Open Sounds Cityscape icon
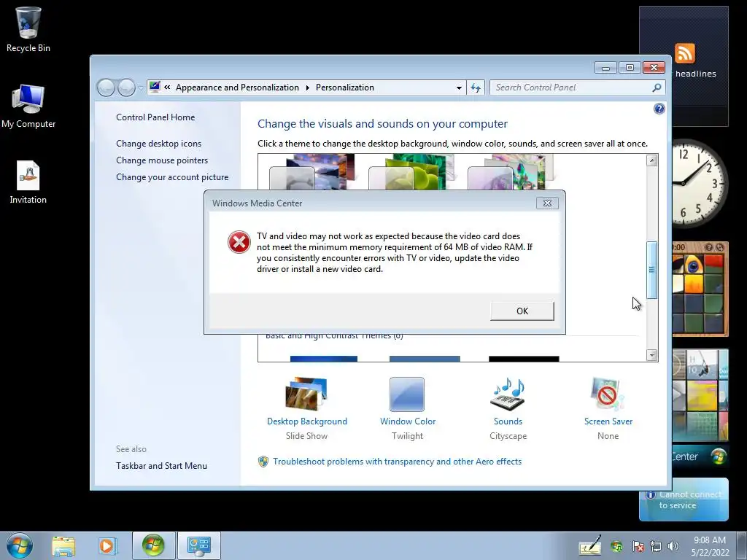 pyautogui.click(x=508, y=394)
